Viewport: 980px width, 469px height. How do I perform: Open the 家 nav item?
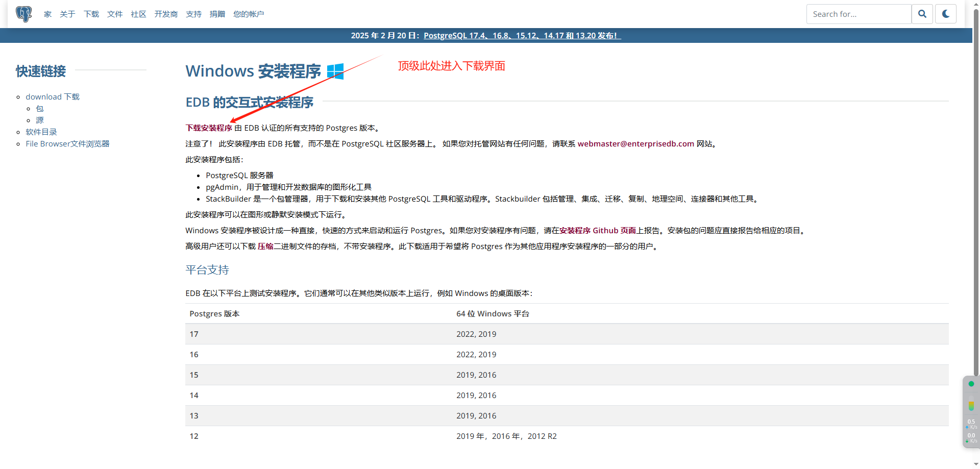[x=47, y=14]
